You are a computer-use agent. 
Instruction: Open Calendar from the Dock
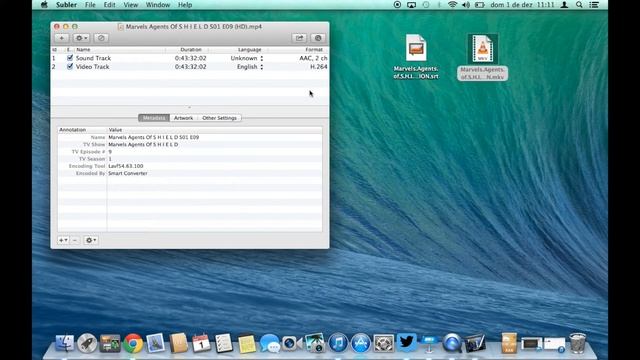coord(201,343)
